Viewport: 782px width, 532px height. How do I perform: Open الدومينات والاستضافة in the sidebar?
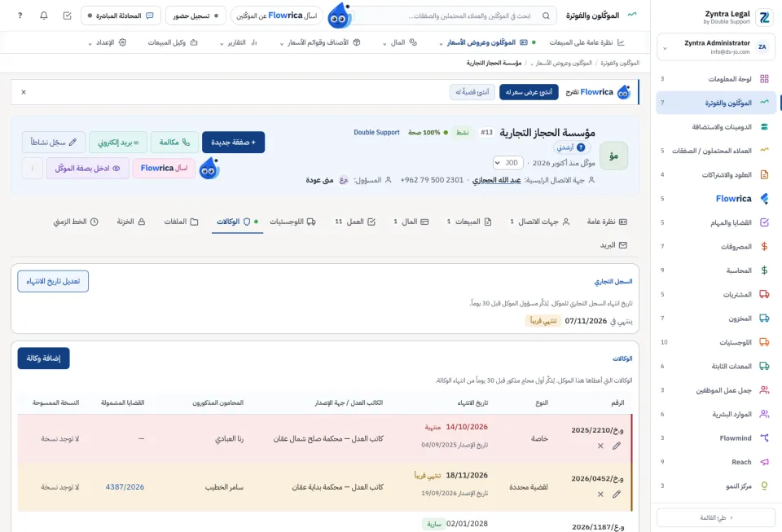716,126
